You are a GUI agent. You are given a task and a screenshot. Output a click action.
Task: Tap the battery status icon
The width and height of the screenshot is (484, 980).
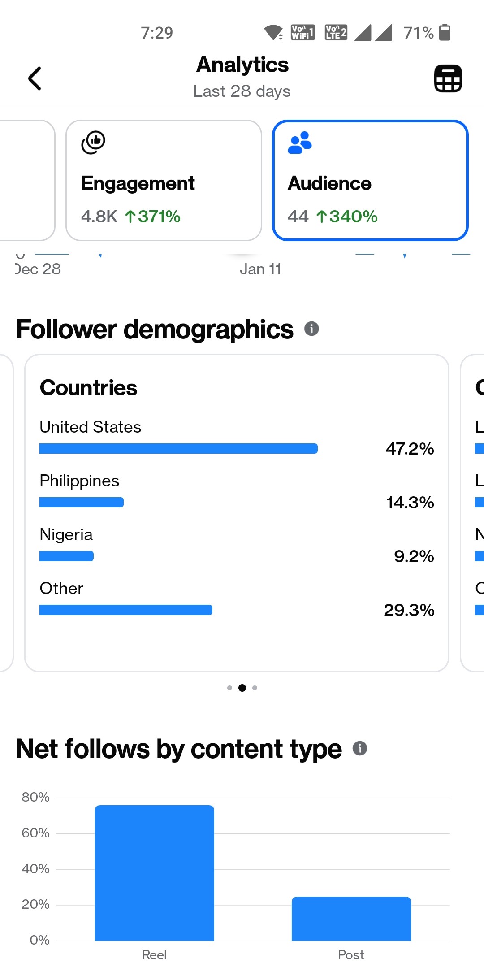445,32
